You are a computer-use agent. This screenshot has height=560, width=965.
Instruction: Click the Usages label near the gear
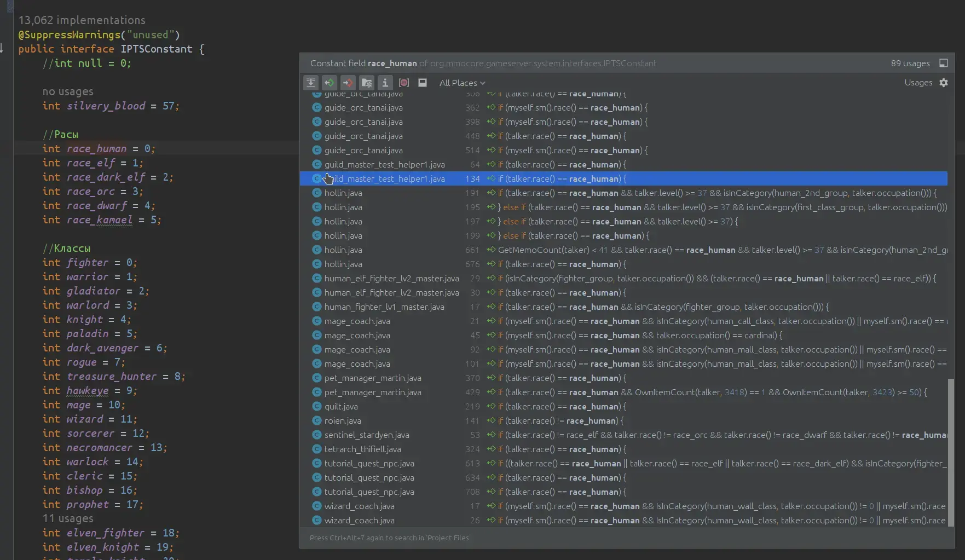(918, 83)
